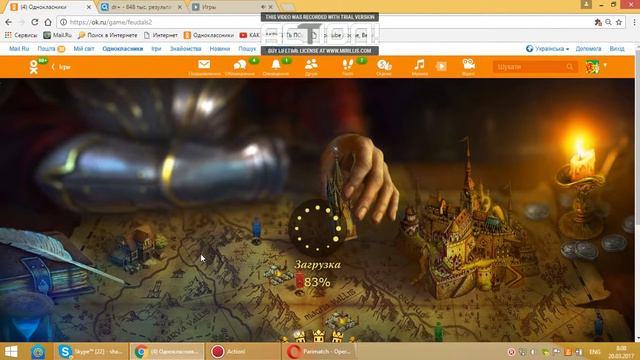The height and width of the screenshot is (360, 640).
Task: Click the browser back arrow
Action: click(9, 22)
